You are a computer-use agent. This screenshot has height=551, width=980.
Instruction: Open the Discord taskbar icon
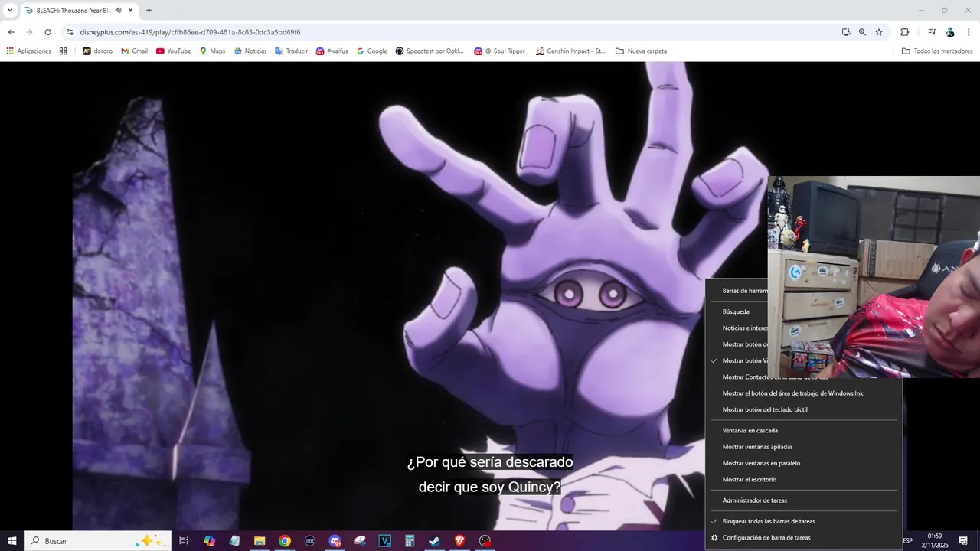(x=335, y=541)
